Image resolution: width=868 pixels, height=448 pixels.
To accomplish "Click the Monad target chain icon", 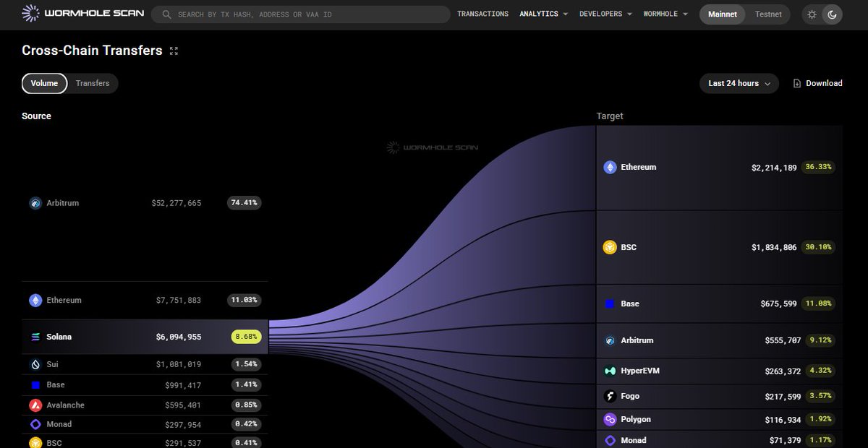I will pyautogui.click(x=610, y=440).
